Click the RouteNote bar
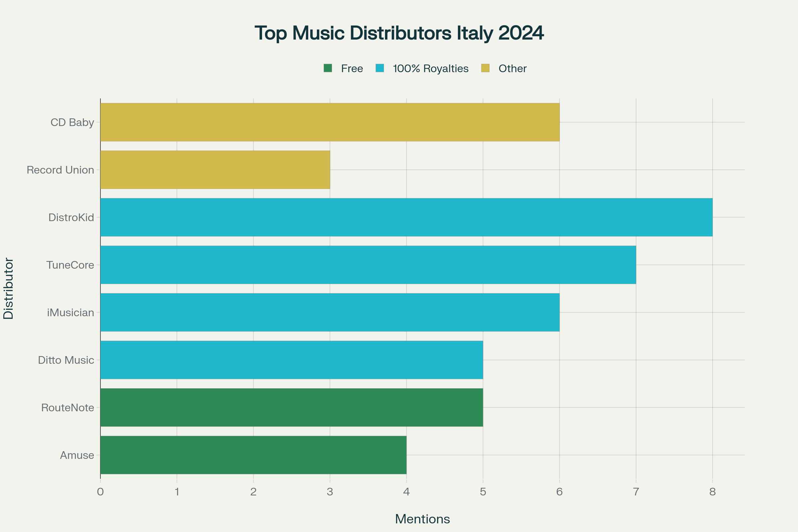This screenshot has width=798, height=532. 292,407
